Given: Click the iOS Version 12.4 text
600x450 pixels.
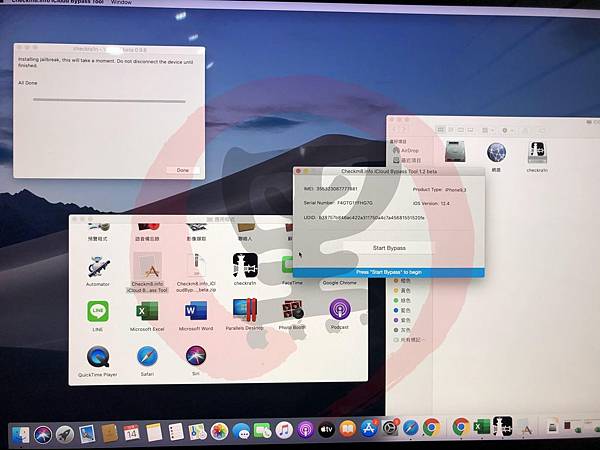Looking at the screenshot, I should (x=431, y=203).
